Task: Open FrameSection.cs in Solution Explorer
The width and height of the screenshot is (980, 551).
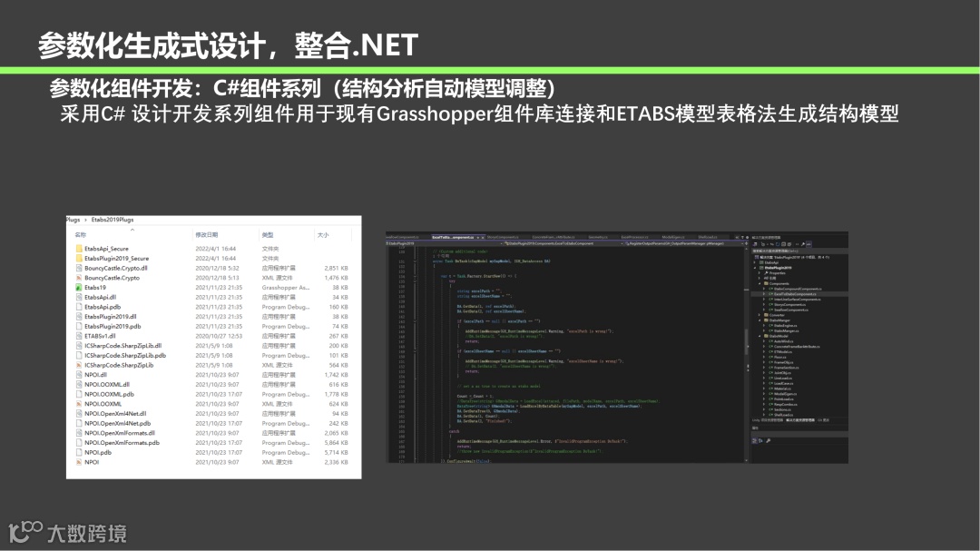Action: pos(786,368)
